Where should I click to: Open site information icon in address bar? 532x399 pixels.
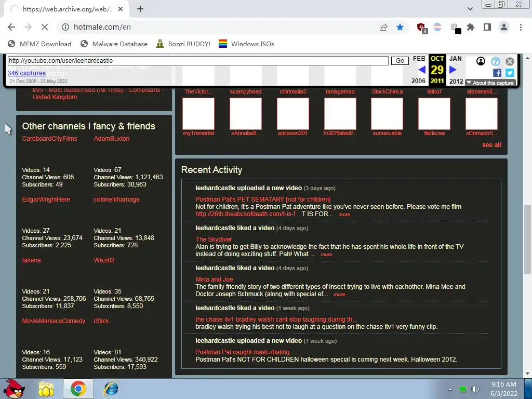pos(65,27)
